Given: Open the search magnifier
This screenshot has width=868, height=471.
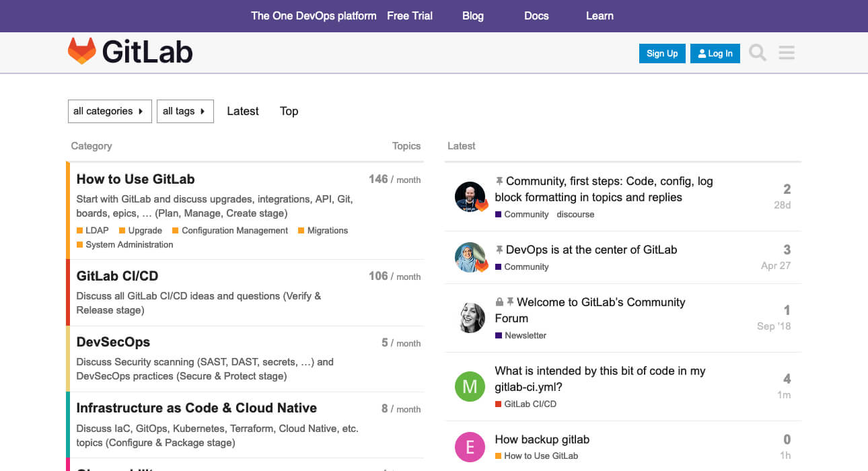Looking at the screenshot, I should click(757, 52).
